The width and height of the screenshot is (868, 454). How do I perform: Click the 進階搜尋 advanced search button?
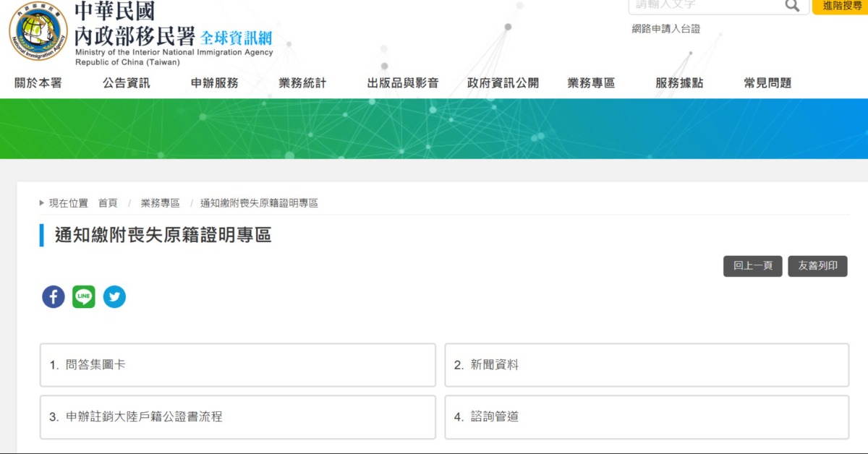coord(841,6)
